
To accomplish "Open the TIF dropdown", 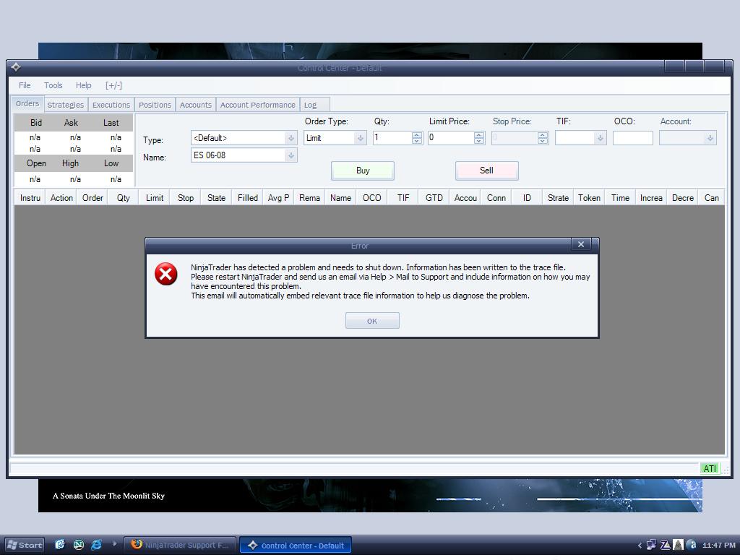I will coord(601,138).
